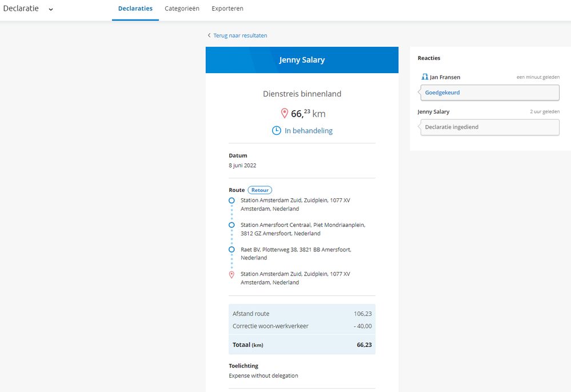Viewport: 571px width, 392px height.
Task: Go back via Terug naar resultaten link
Action: pos(240,35)
